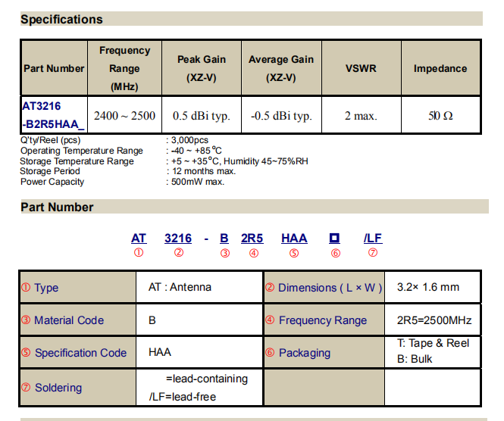
Task: Click the underlined 'AT' code segment
Action: (139, 239)
